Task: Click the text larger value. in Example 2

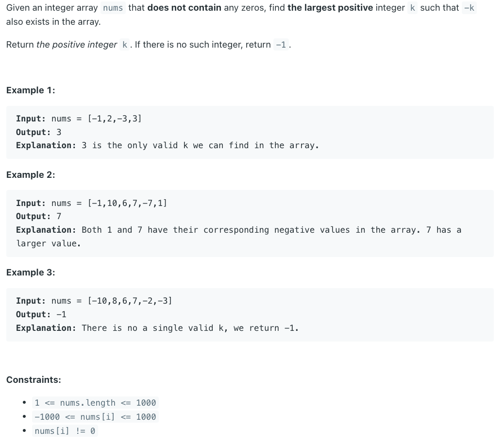Action: point(49,243)
